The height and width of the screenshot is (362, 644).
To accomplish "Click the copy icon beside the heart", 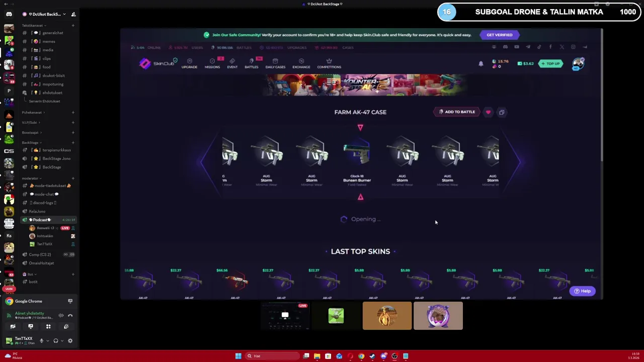I will click(502, 112).
